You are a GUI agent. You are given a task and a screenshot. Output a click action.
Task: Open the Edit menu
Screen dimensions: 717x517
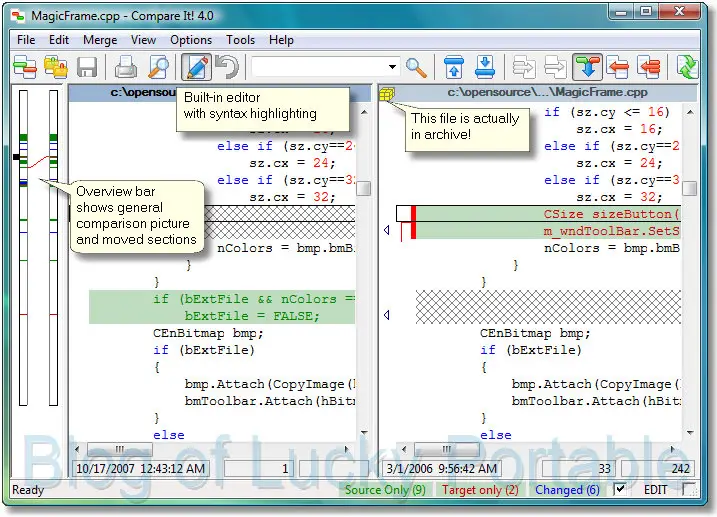coord(59,40)
